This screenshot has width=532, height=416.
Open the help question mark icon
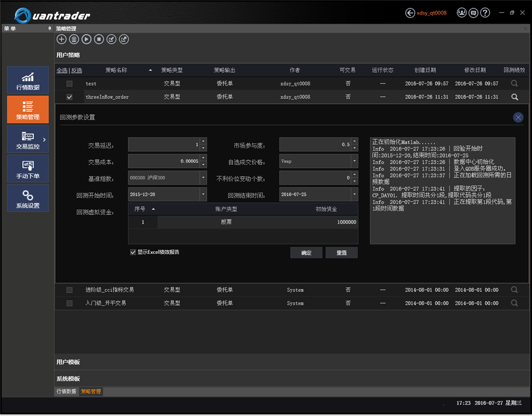pos(485,13)
